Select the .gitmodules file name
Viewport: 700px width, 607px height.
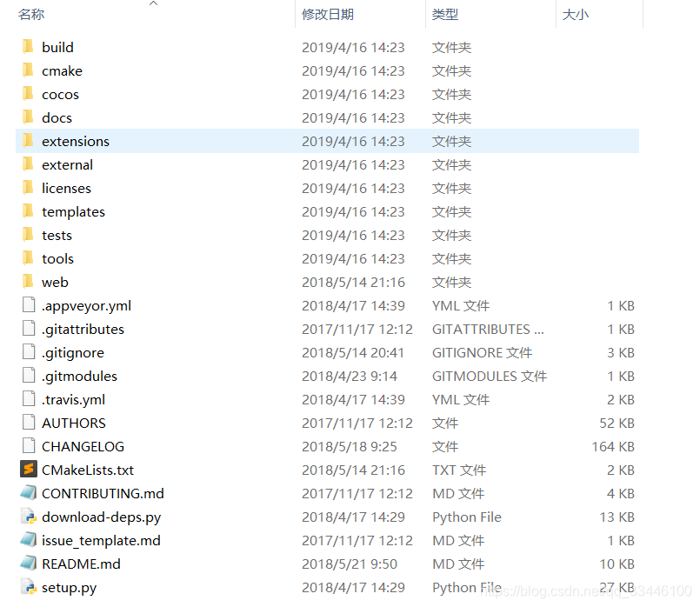coord(79,376)
